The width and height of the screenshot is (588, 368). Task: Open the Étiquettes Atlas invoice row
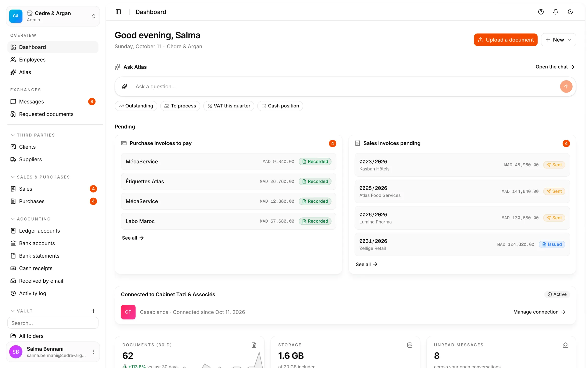[228, 181]
